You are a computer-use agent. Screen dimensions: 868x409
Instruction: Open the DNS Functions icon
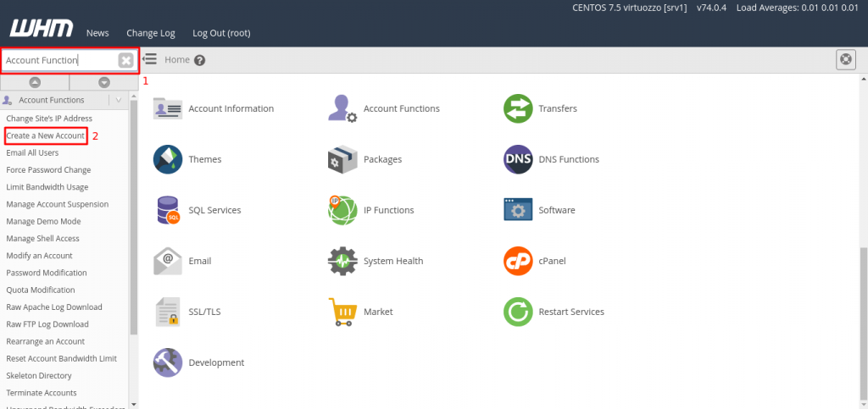point(518,160)
